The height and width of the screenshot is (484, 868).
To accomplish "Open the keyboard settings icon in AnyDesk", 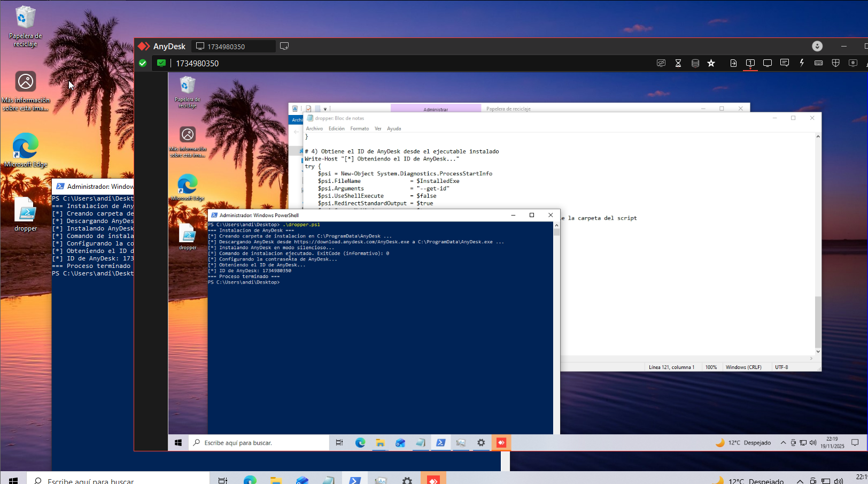I will click(818, 63).
